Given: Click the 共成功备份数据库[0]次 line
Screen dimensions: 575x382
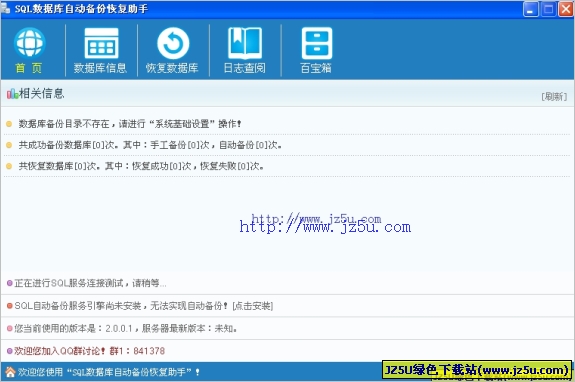Looking at the screenshot, I should [150, 145].
